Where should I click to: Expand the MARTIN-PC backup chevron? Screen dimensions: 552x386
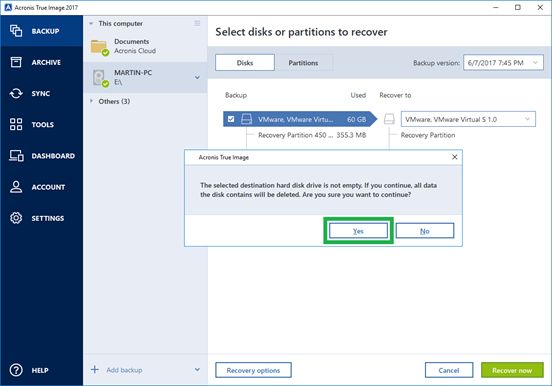tap(197, 77)
